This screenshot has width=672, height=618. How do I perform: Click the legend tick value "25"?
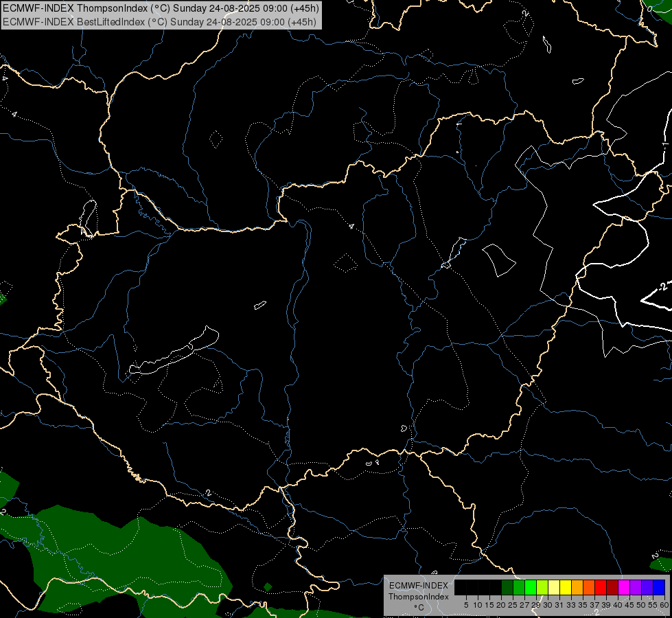pyautogui.click(x=513, y=605)
